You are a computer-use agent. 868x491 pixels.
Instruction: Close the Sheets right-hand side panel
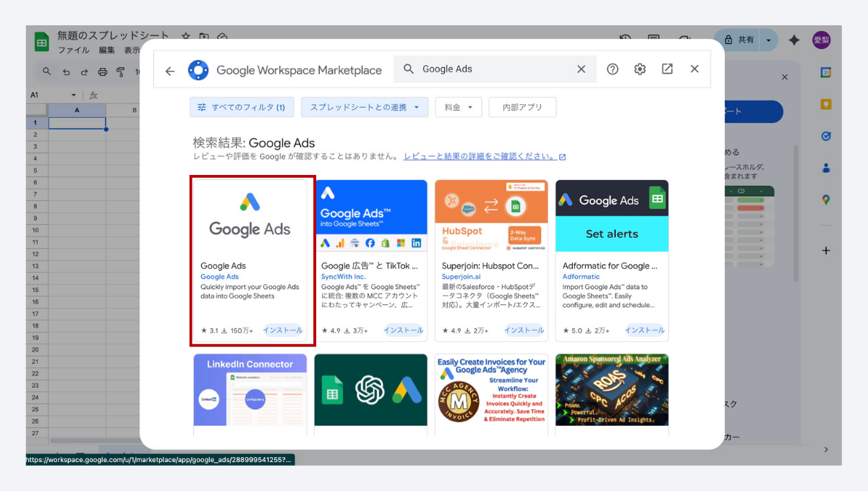[x=785, y=77]
